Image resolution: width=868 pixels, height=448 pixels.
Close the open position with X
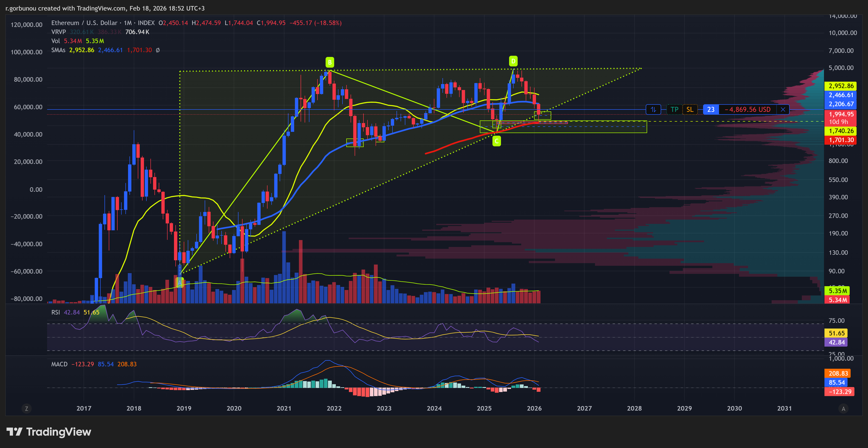click(x=783, y=110)
